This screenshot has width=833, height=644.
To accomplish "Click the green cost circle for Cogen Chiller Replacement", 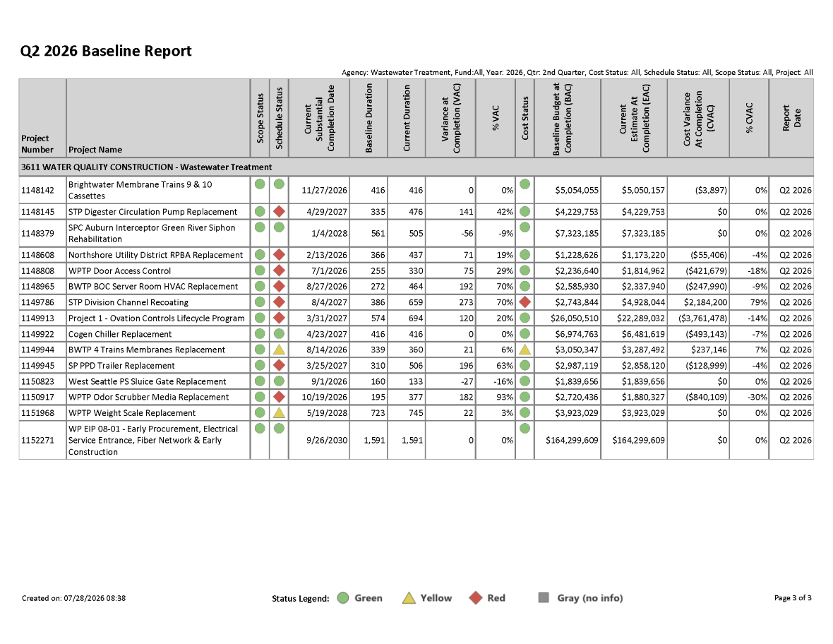I will [525, 334].
